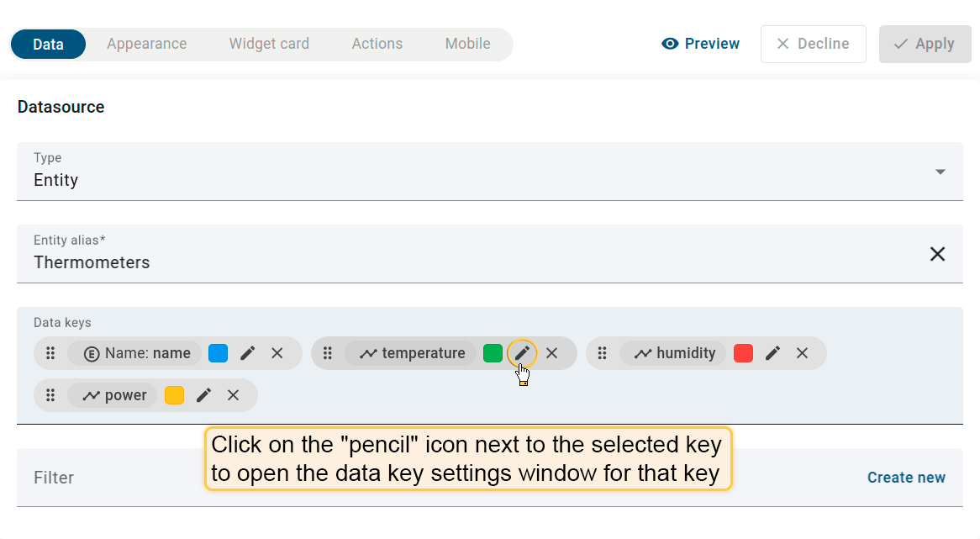980x539 pixels.
Task: Open the green temperature color swatch
Action: pyautogui.click(x=493, y=353)
